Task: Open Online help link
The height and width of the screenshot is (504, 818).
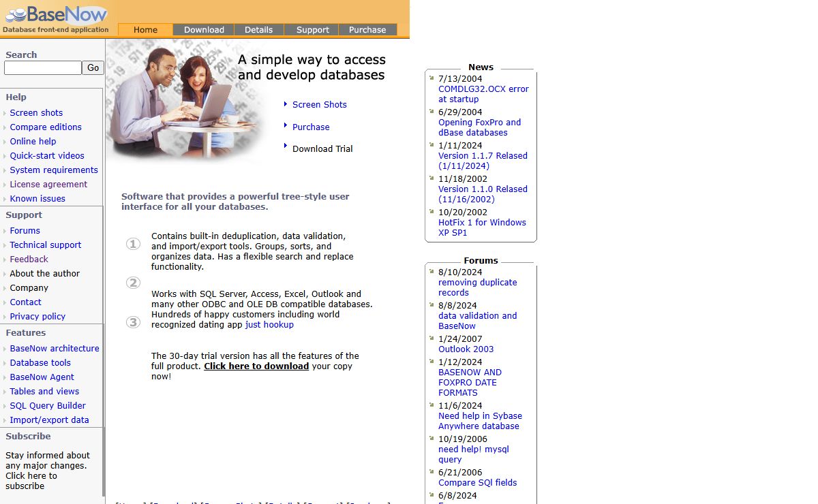Action: click(x=33, y=142)
